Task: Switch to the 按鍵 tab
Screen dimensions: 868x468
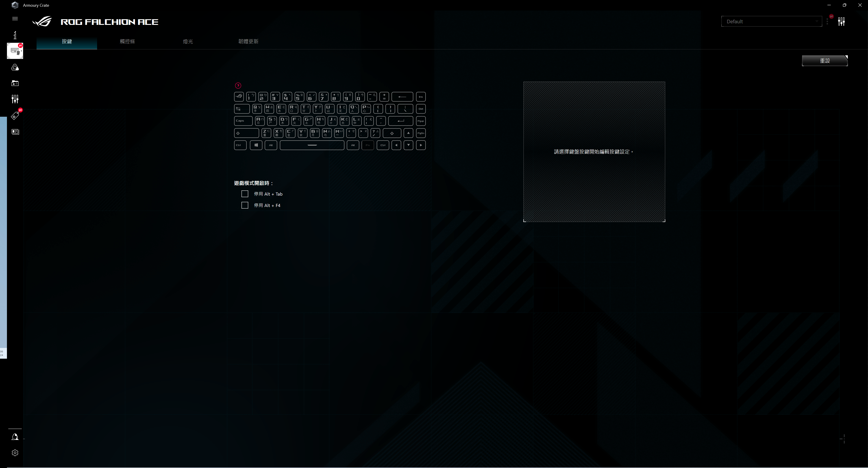Action: tap(67, 41)
